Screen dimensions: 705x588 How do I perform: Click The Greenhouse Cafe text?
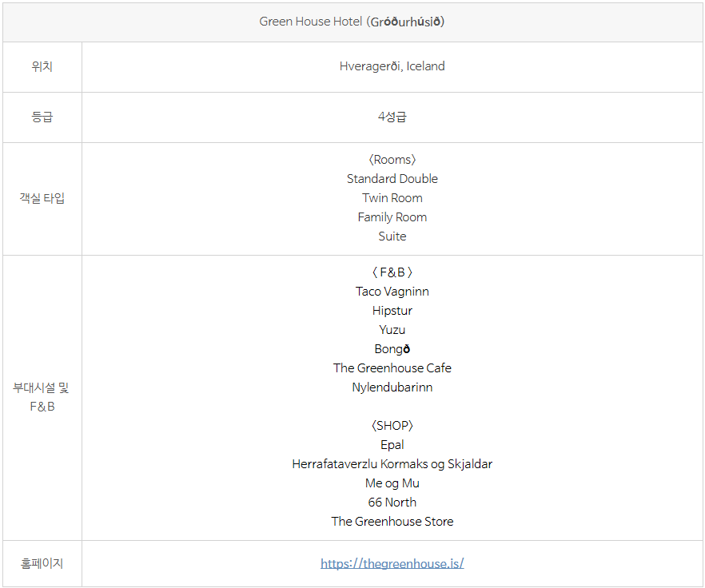tap(392, 368)
